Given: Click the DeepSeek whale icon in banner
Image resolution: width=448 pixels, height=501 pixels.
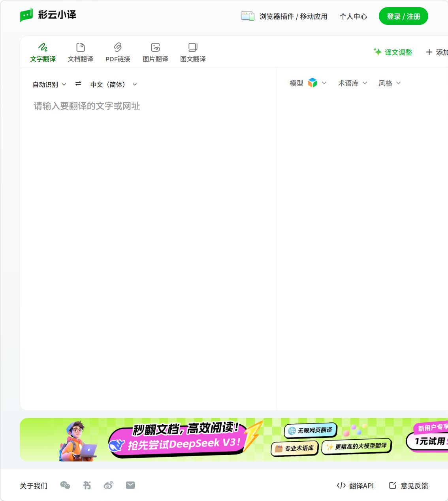Looking at the screenshot, I should pos(117,446).
